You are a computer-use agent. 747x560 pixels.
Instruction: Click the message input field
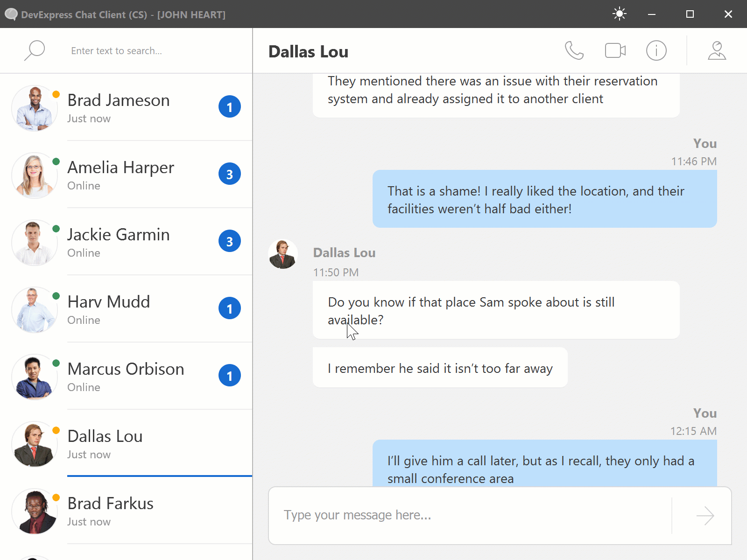(x=467, y=515)
